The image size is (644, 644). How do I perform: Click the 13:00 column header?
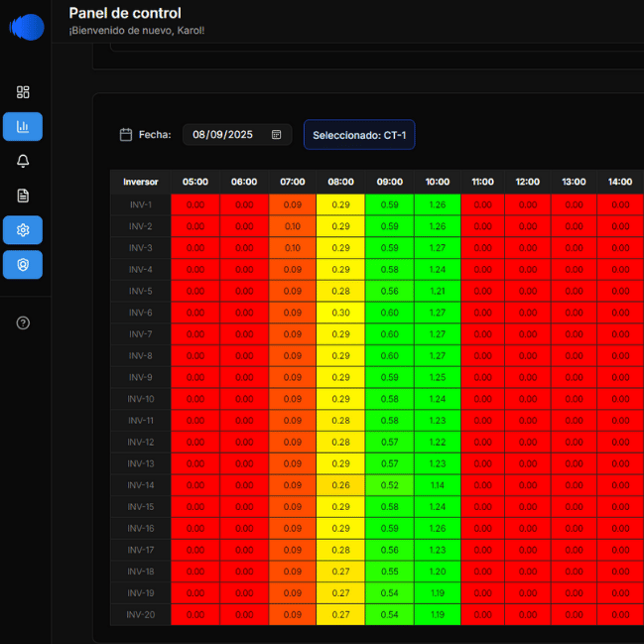(574, 182)
